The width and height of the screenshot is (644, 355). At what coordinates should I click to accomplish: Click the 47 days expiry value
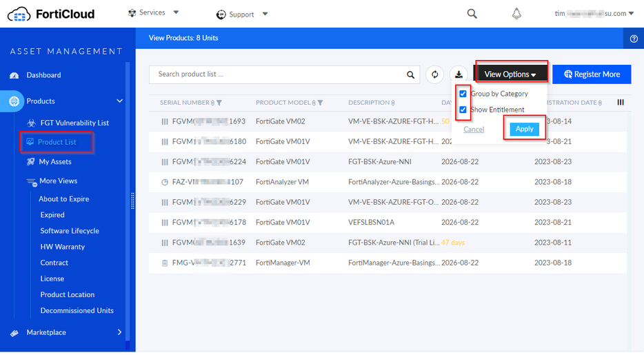(x=452, y=243)
